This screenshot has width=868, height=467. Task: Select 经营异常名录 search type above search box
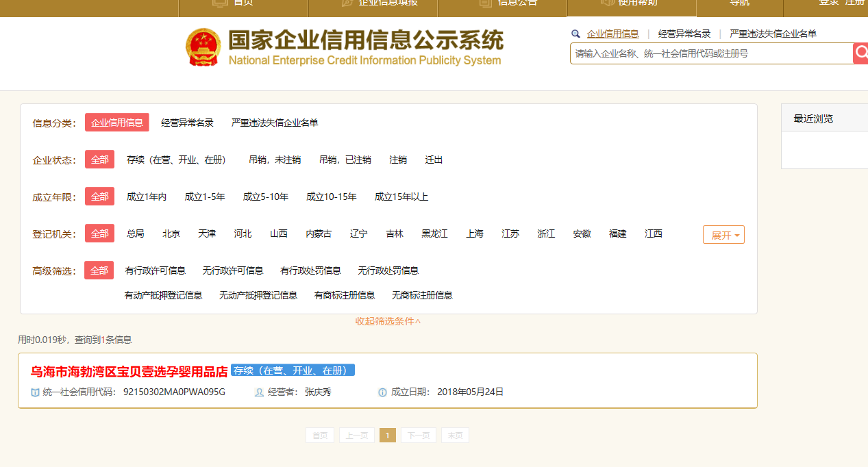[x=684, y=34]
